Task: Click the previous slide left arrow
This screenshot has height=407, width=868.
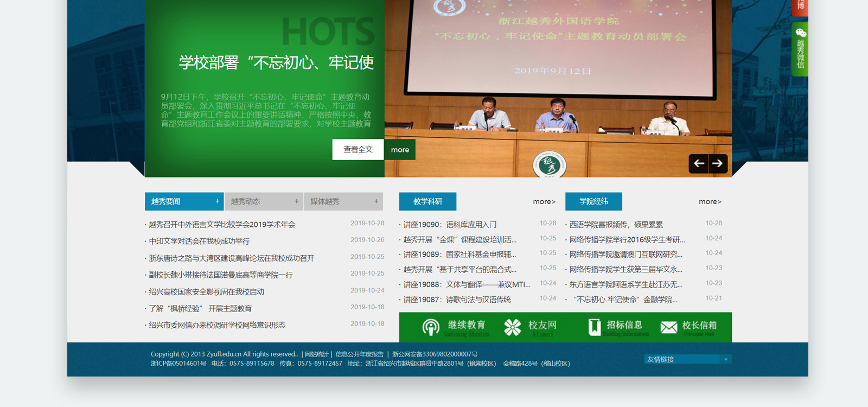Action: [x=699, y=163]
